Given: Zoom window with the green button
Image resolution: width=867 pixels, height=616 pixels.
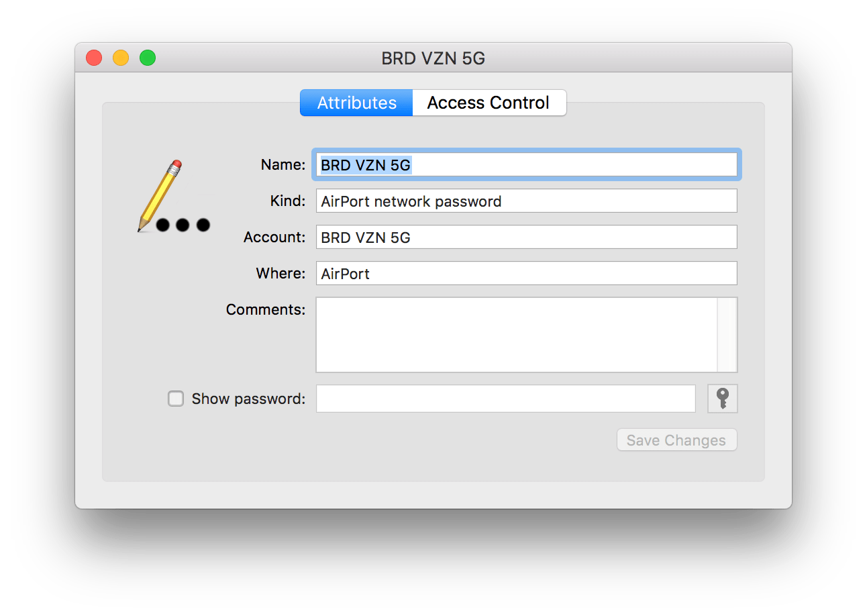Looking at the screenshot, I should tap(148, 58).
